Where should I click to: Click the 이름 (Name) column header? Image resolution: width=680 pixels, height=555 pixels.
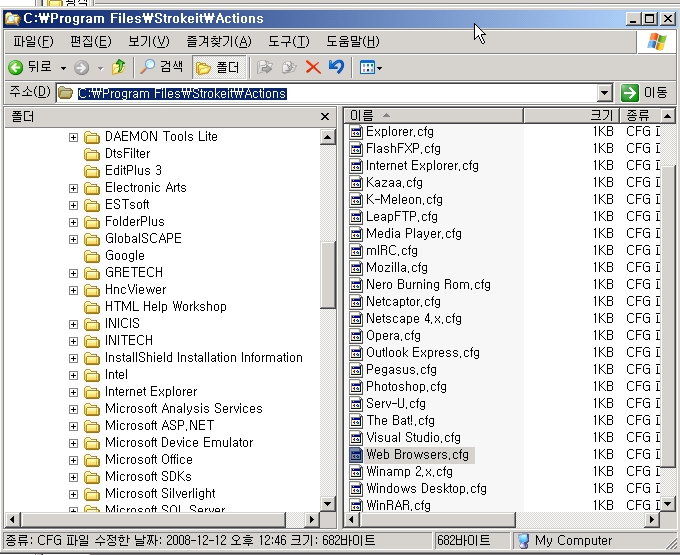tap(434, 115)
